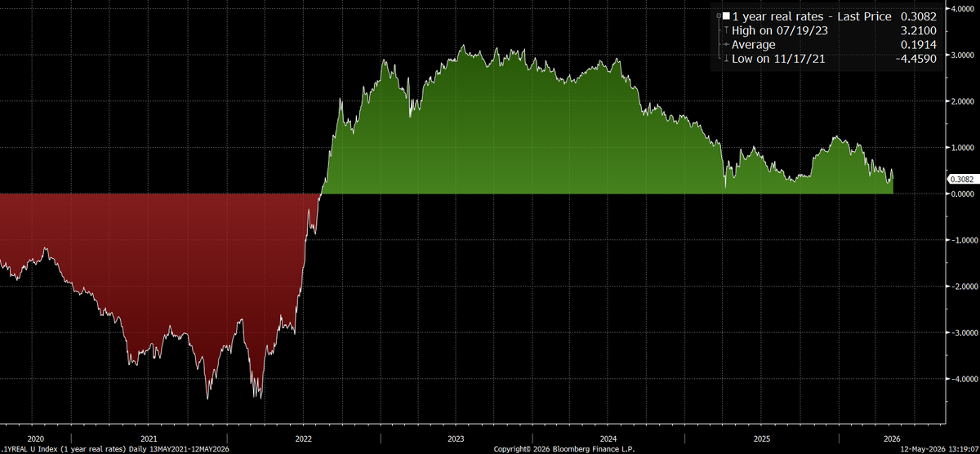Screen dimensions: 980x454
Task: Click the 2024 x-axis label
Action: pyautogui.click(x=608, y=438)
